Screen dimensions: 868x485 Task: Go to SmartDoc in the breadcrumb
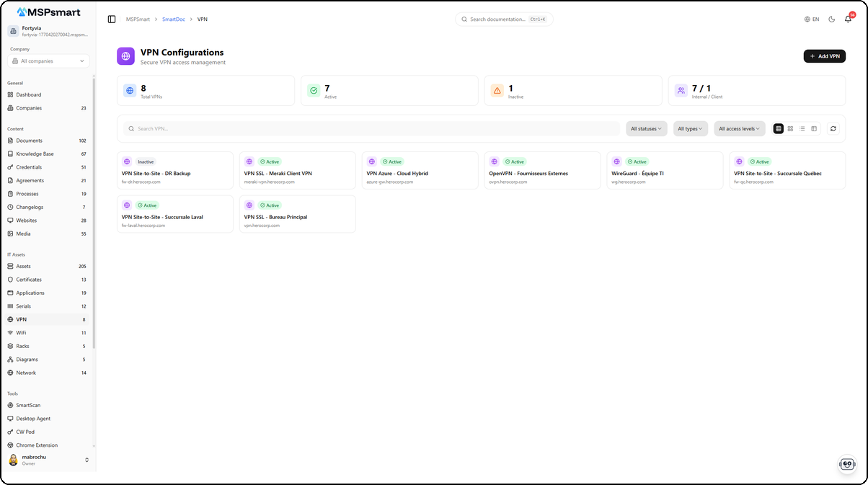pyautogui.click(x=172, y=19)
